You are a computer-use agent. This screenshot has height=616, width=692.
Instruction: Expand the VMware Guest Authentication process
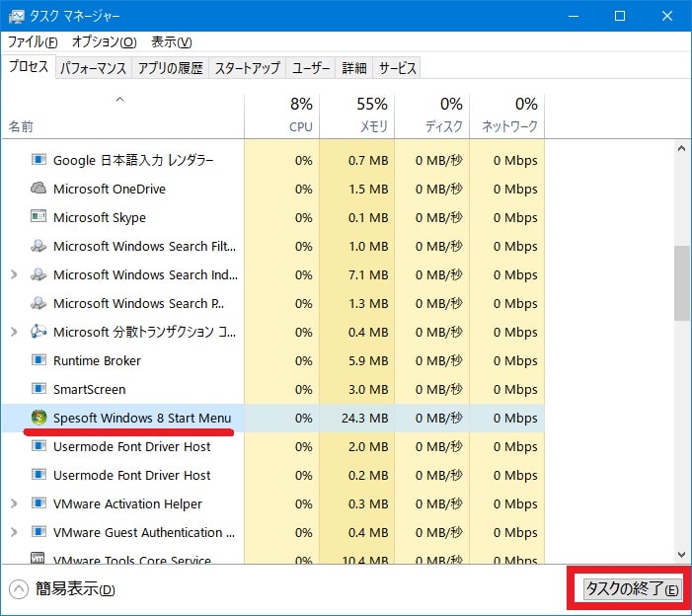tap(14, 532)
